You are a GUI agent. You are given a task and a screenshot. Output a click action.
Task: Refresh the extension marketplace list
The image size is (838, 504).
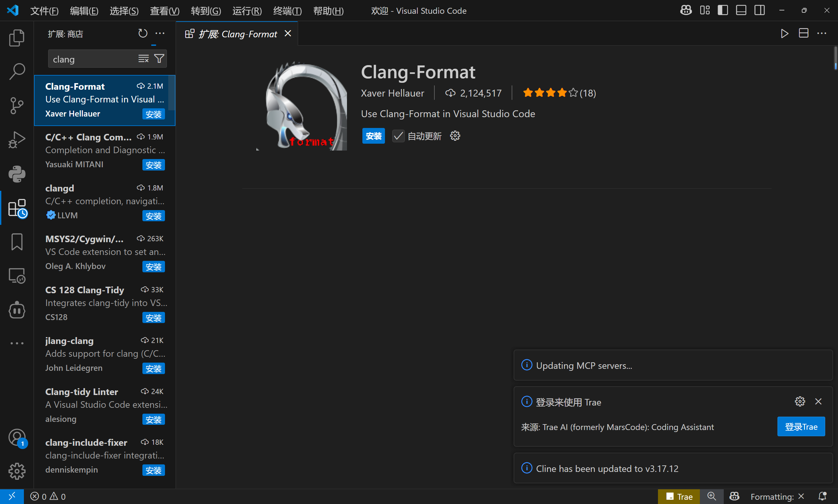(143, 33)
